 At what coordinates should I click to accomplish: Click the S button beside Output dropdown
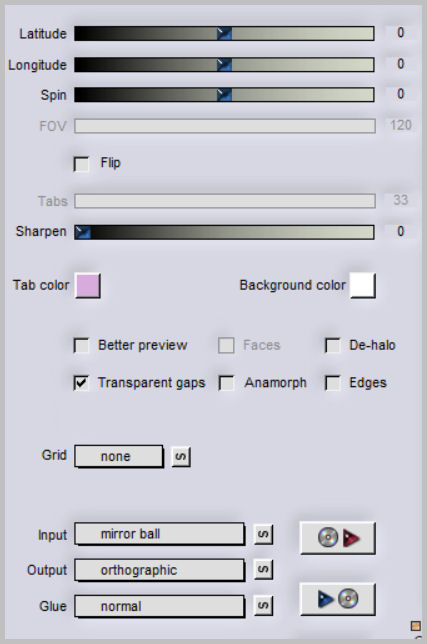(263, 570)
